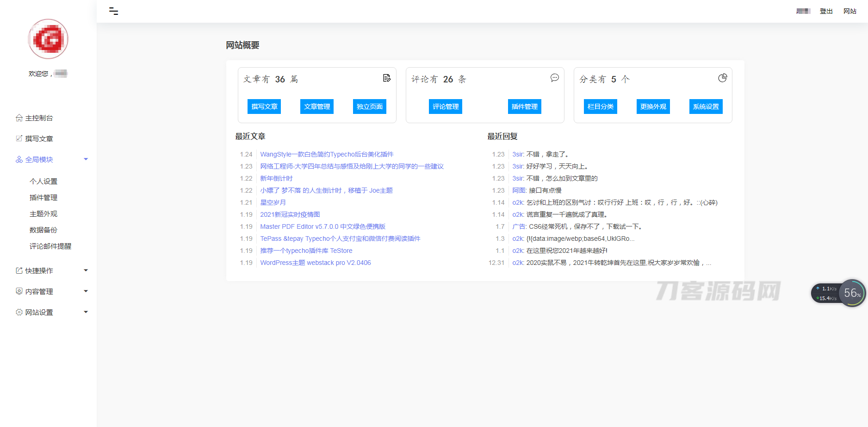Expand the 快捷操作 dropdown arrow
The width and height of the screenshot is (868, 427).
(x=86, y=270)
